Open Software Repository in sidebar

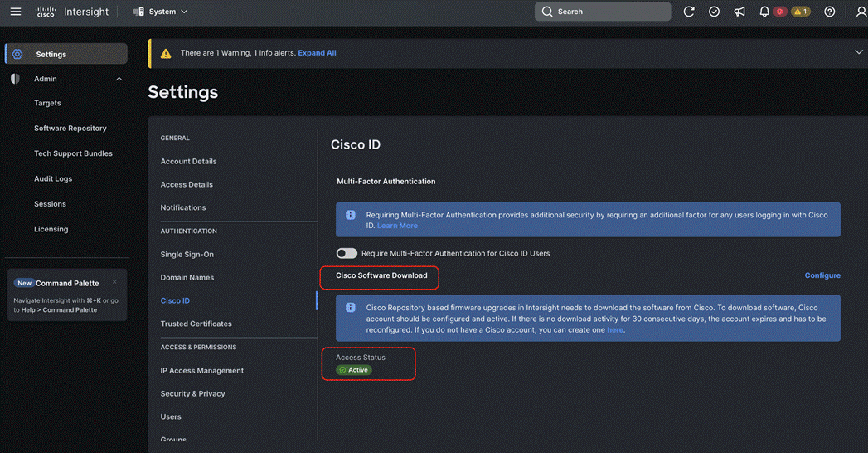pyautogui.click(x=70, y=128)
